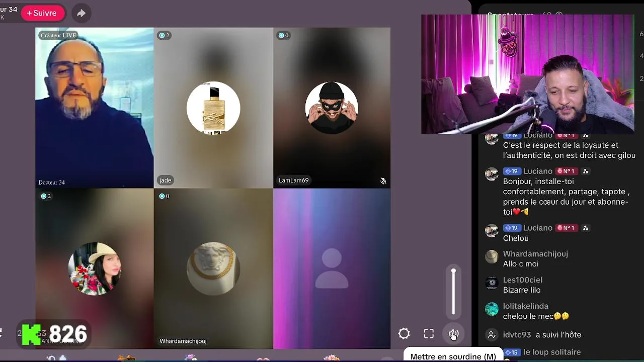The width and height of the screenshot is (644, 362).
Task: Click the cowboy hat woman avatar
Action: click(95, 268)
